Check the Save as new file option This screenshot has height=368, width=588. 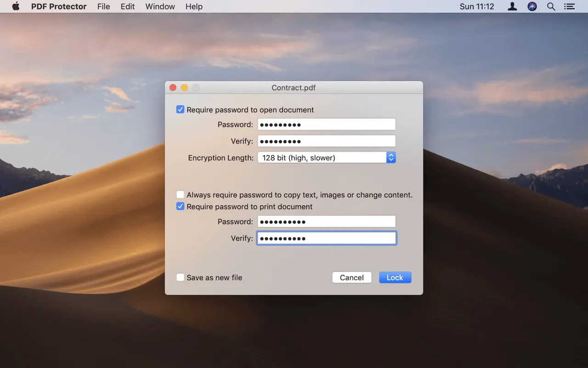pos(180,277)
